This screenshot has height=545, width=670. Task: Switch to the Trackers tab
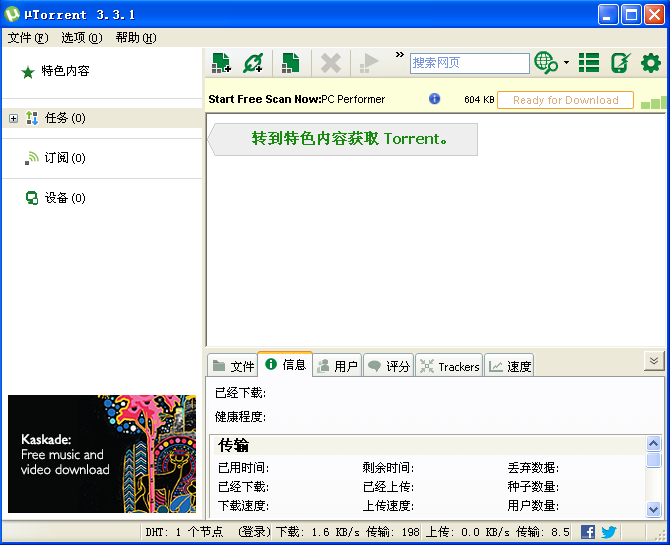point(449,366)
